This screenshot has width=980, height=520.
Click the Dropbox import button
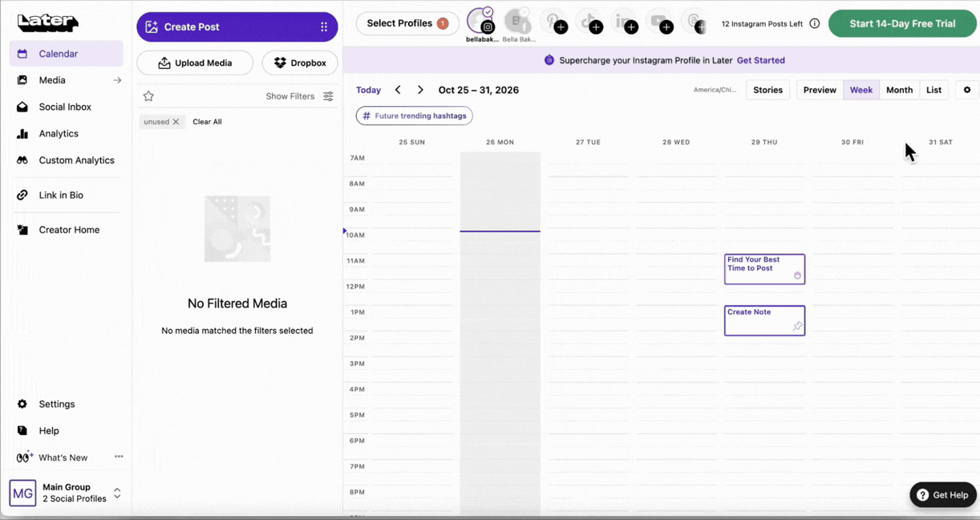tap(300, 63)
